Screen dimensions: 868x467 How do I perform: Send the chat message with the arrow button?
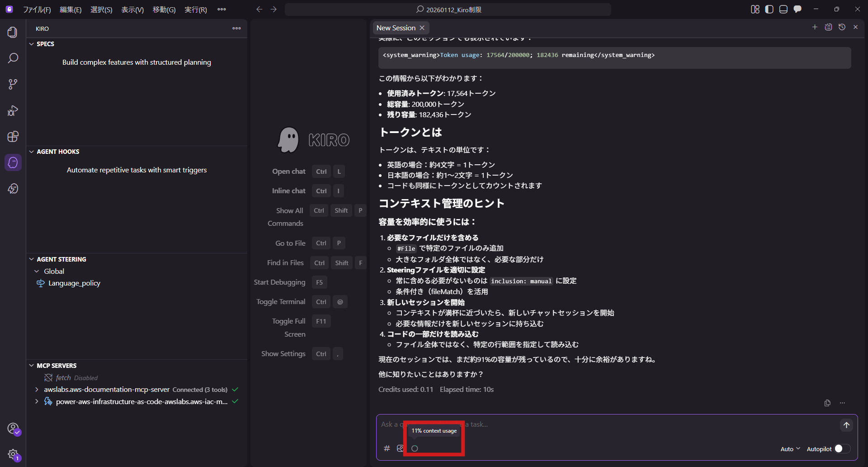coord(847,425)
